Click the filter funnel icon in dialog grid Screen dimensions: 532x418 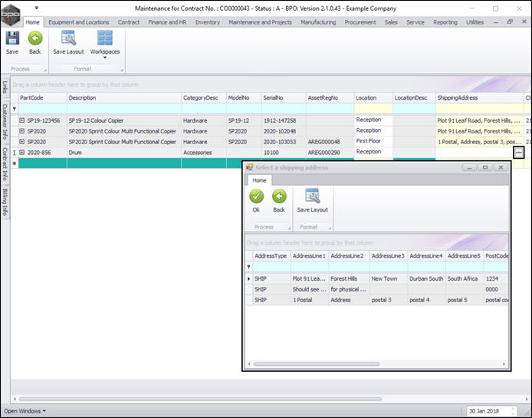point(248,267)
